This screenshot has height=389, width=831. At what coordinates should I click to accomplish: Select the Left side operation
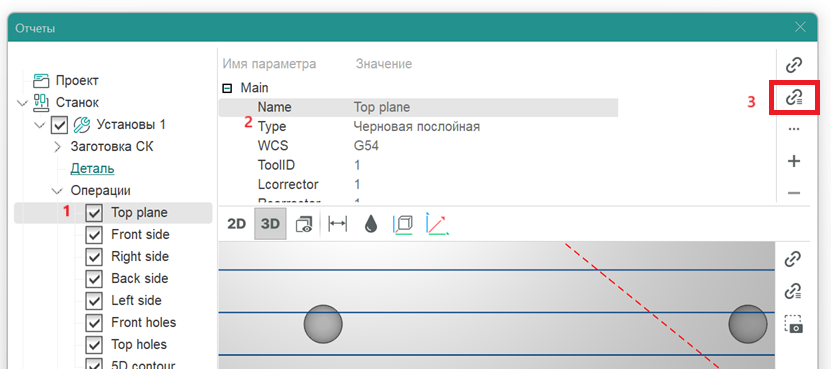(136, 300)
